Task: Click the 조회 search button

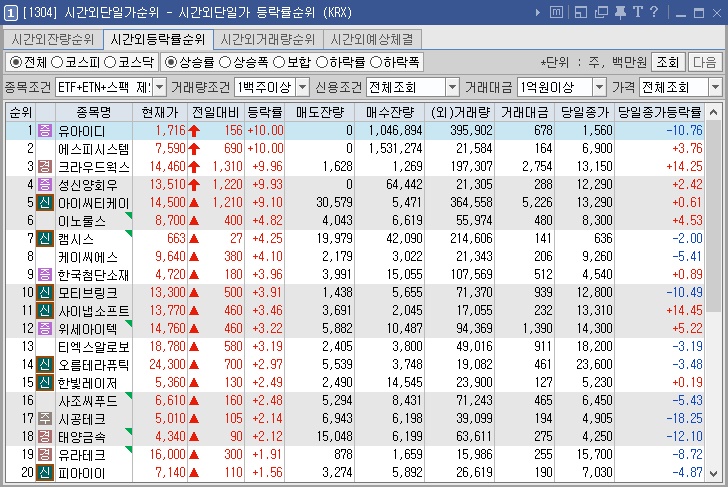Action: click(668, 62)
